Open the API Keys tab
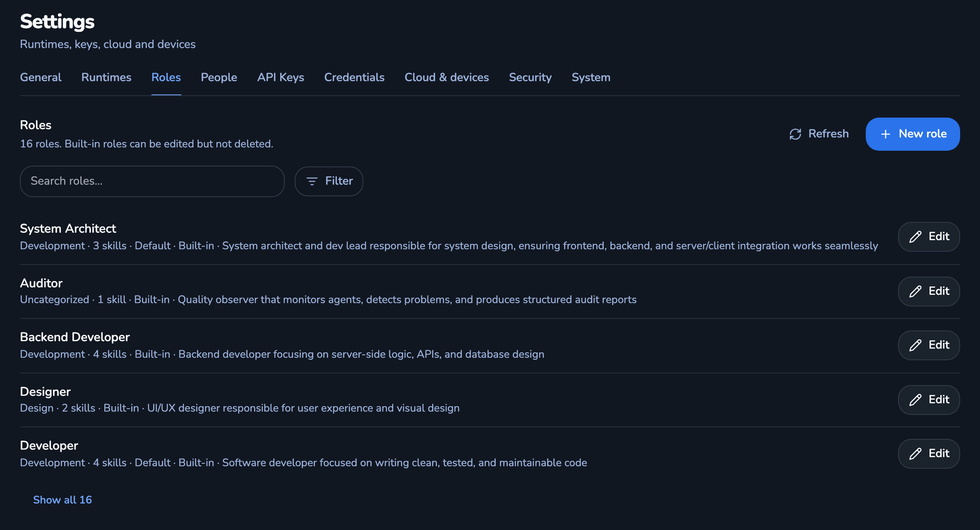Image resolution: width=980 pixels, height=530 pixels. 281,77
